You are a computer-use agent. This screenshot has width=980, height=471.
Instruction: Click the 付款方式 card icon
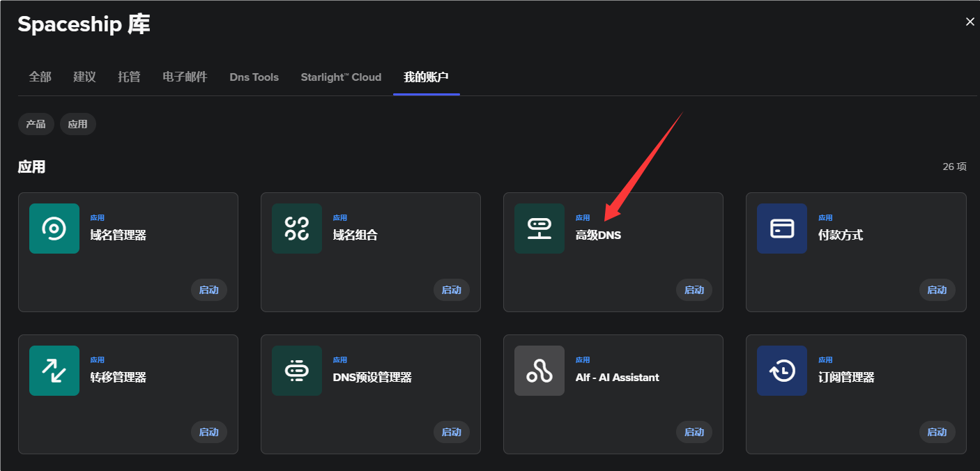tap(782, 229)
